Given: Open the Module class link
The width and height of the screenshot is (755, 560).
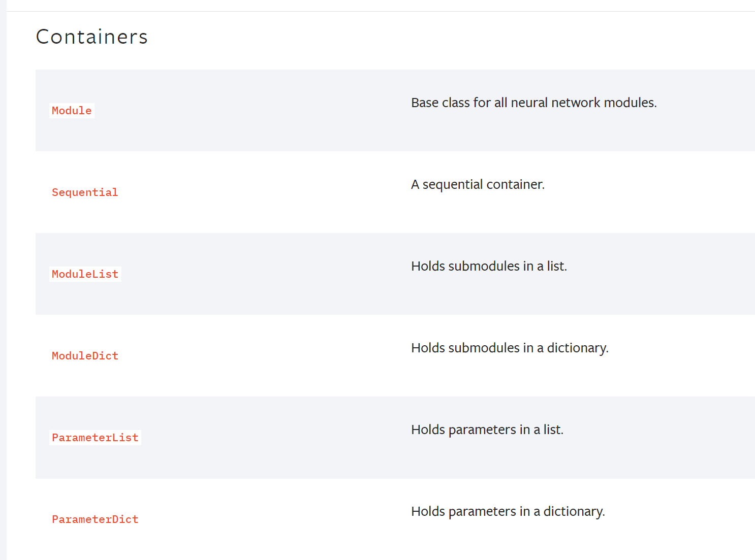Looking at the screenshot, I should tap(72, 111).
